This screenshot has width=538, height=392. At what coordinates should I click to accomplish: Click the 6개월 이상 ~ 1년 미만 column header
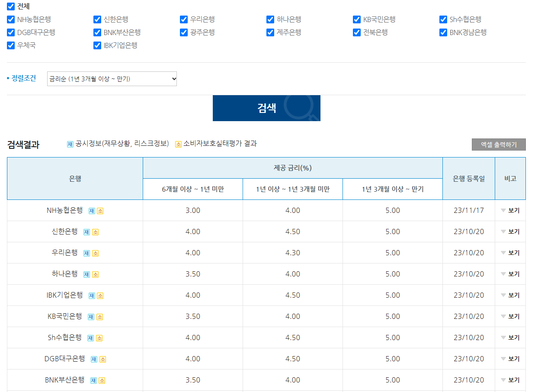coord(193,189)
